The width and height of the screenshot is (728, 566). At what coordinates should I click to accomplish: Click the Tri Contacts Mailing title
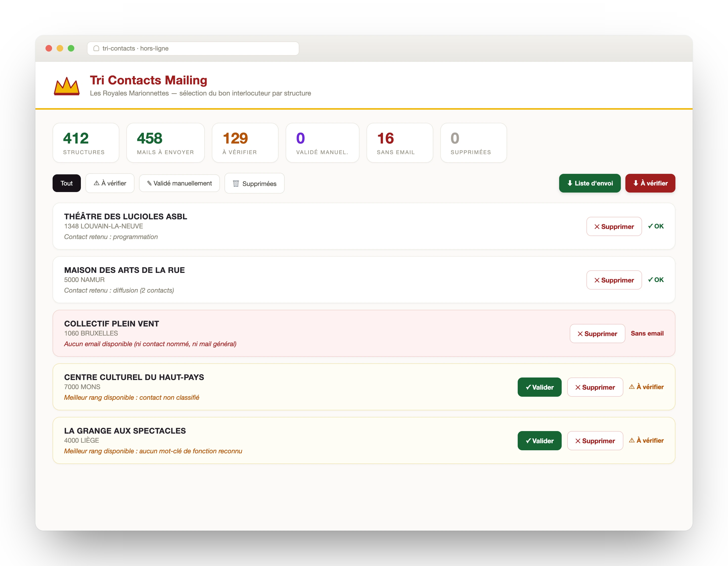[149, 80]
